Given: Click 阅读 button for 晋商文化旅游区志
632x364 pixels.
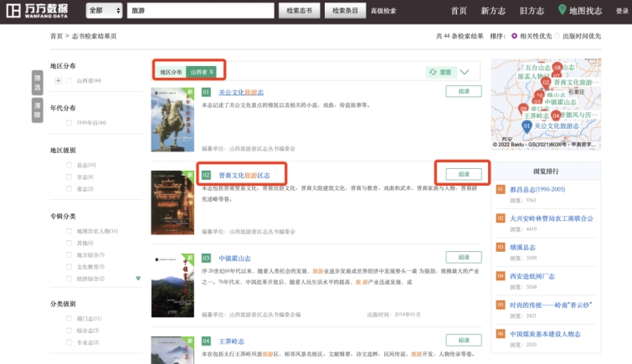Looking at the screenshot, I should click(463, 174).
